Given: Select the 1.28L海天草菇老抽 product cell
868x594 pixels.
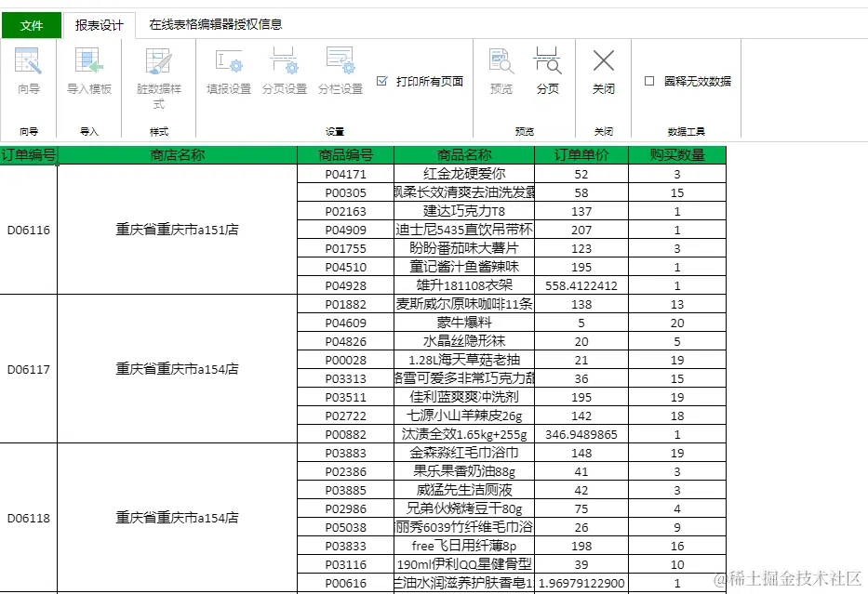Looking at the screenshot, I should click(464, 360).
